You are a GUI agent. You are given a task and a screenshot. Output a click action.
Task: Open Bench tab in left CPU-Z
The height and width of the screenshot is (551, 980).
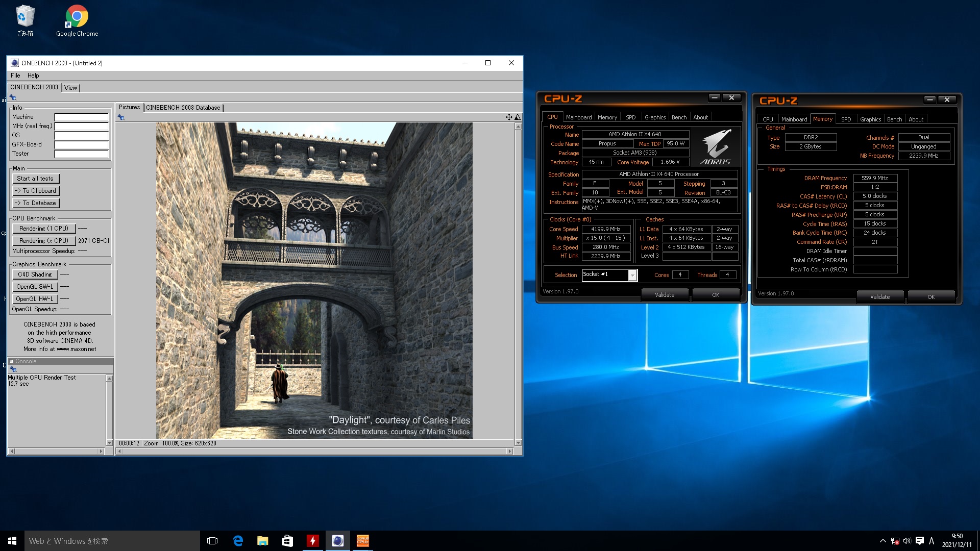679,117
